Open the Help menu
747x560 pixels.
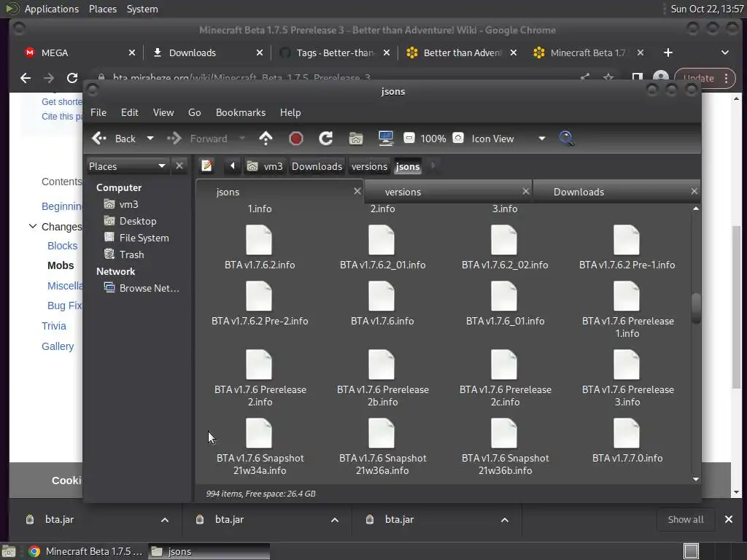pyautogui.click(x=290, y=112)
